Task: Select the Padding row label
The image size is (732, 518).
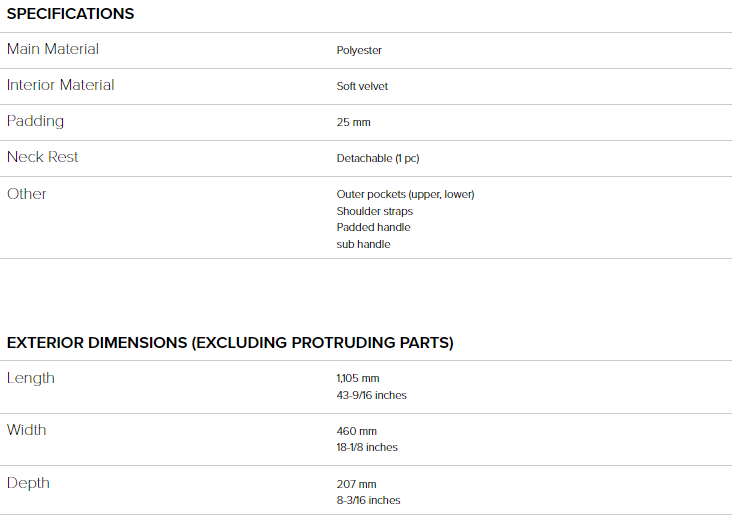Action: click(x=35, y=121)
